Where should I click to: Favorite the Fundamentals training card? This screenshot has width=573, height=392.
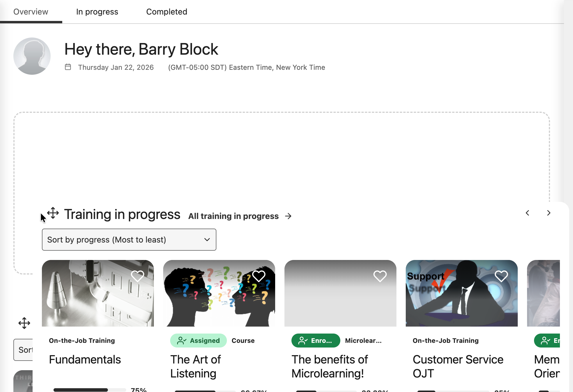click(x=138, y=276)
